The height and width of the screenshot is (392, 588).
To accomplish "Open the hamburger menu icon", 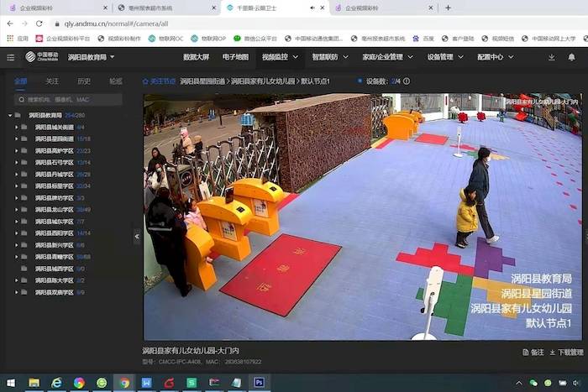I will [x=10, y=57].
